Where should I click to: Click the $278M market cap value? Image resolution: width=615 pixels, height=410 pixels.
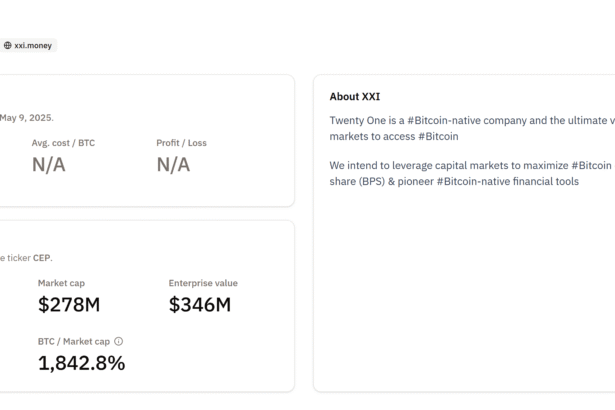69,305
